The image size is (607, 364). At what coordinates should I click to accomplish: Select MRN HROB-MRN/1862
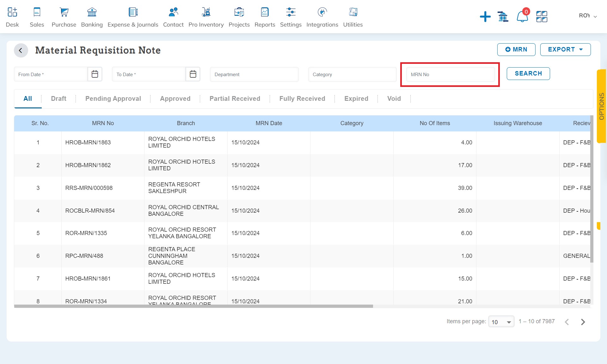(x=88, y=165)
